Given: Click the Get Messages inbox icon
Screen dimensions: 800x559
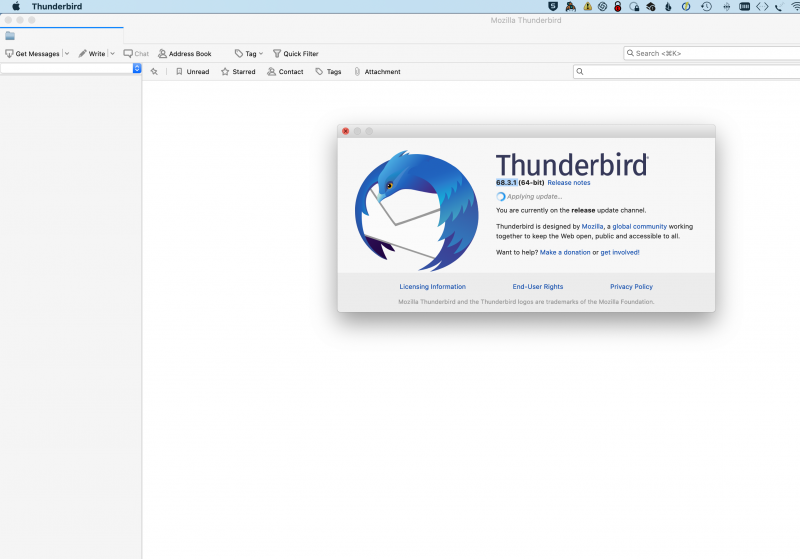Looking at the screenshot, I should (x=9, y=54).
